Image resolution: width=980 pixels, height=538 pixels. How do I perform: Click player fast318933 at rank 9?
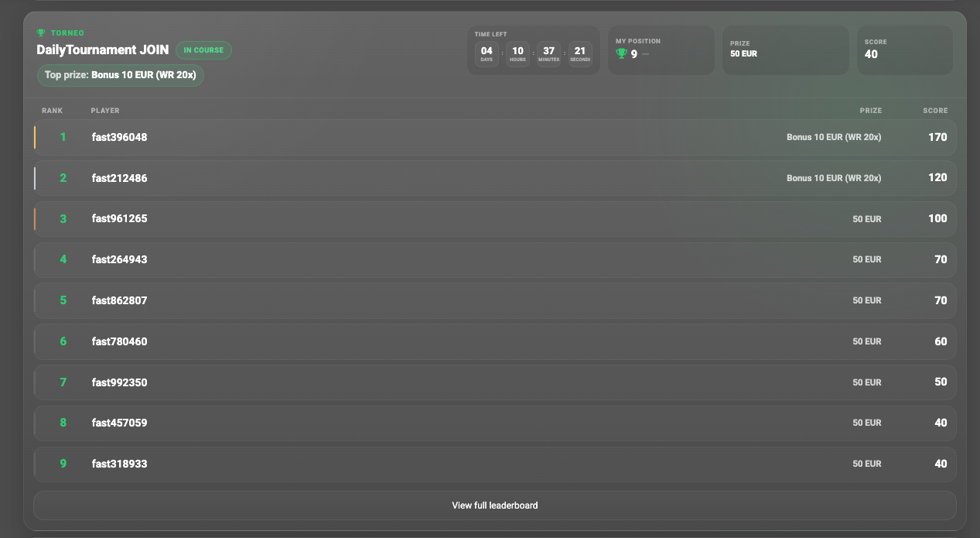[119, 464]
